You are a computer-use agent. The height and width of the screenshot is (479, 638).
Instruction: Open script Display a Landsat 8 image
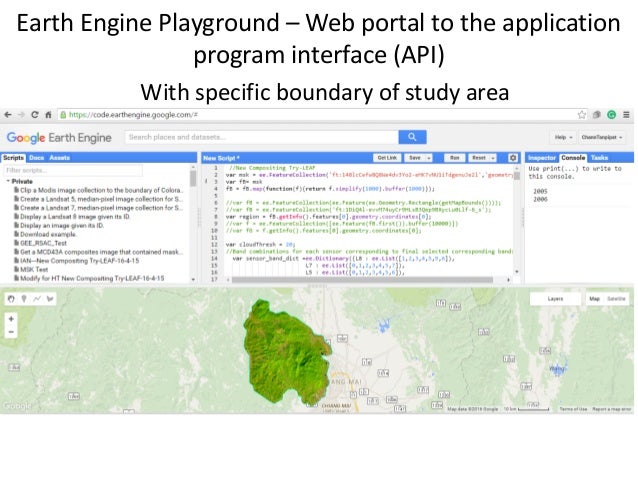72,217
